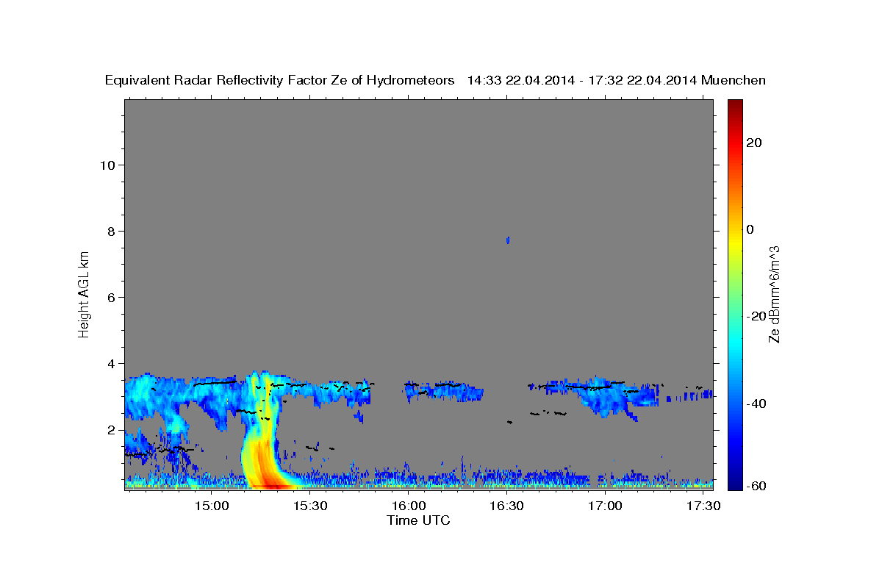Click the '15:30' time tick label

310,506
